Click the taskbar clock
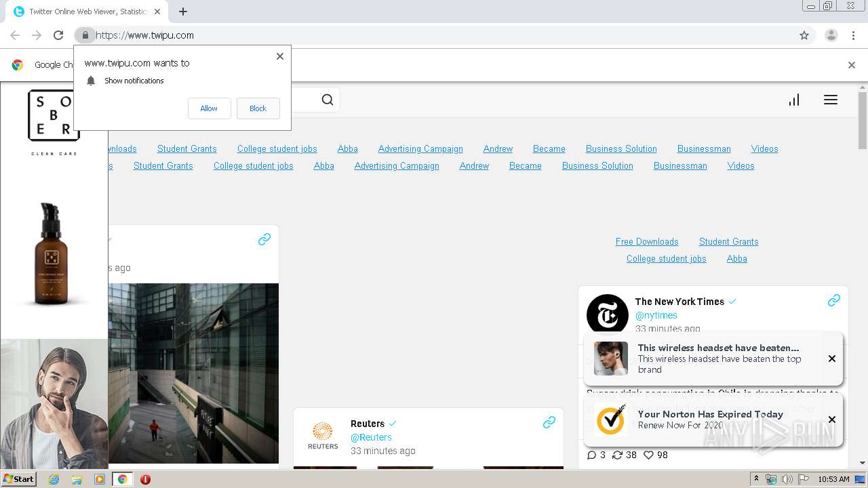This screenshot has width=868, height=488. [x=833, y=479]
